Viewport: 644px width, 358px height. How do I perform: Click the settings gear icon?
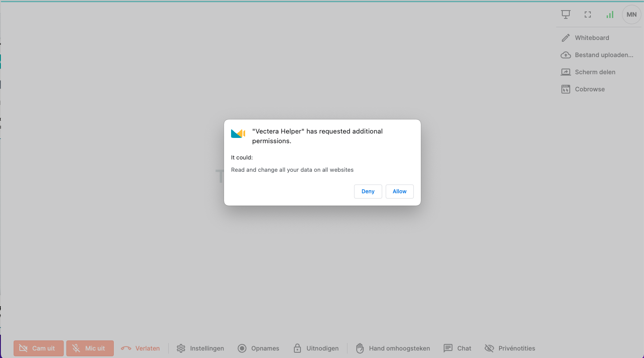tap(181, 348)
